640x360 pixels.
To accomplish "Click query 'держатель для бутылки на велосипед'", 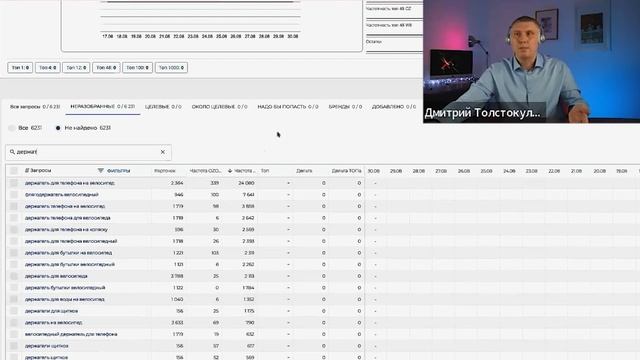I will pyautogui.click(x=68, y=253).
